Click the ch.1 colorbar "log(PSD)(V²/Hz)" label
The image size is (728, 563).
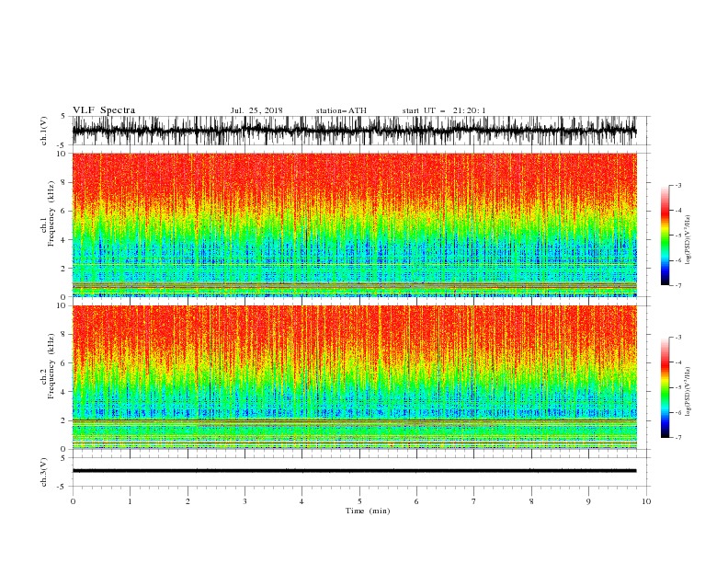688,240
